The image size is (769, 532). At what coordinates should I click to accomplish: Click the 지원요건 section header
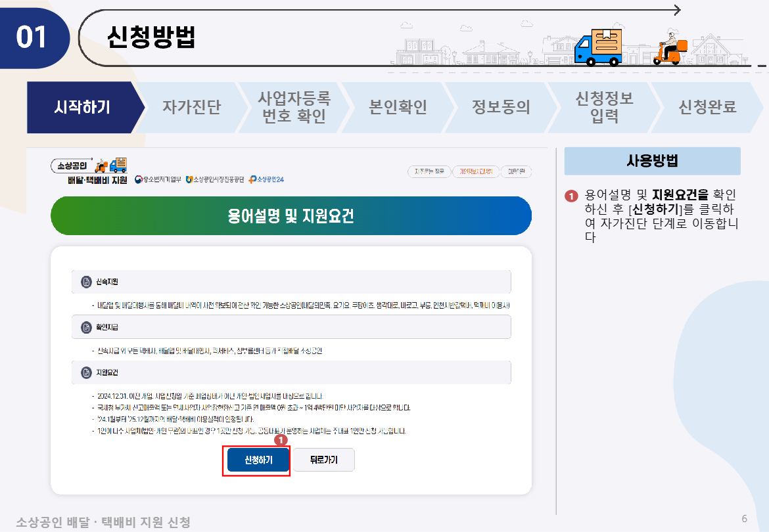tap(291, 373)
